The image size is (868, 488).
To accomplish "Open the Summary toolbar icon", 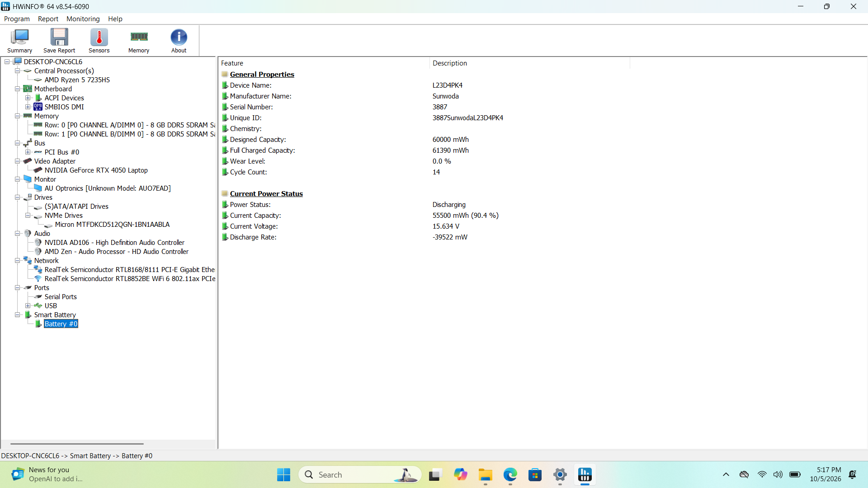I will [x=20, y=41].
